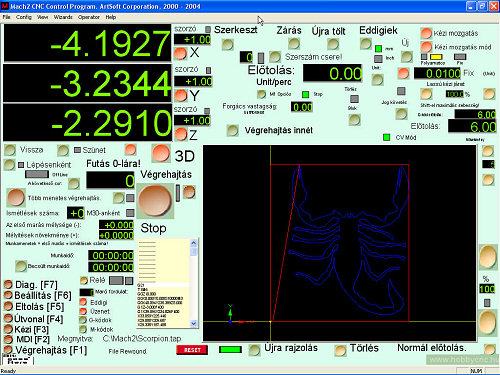This screenshot has height=375, width=500.
Task: Click the round Újra rajzolás button
Action: tap(254, 350)
